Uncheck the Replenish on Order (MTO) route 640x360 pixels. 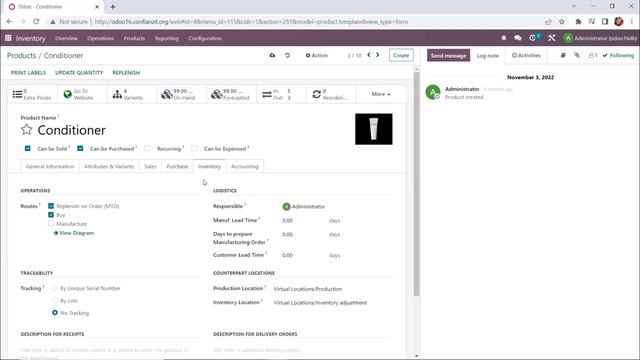pos(51,206)
